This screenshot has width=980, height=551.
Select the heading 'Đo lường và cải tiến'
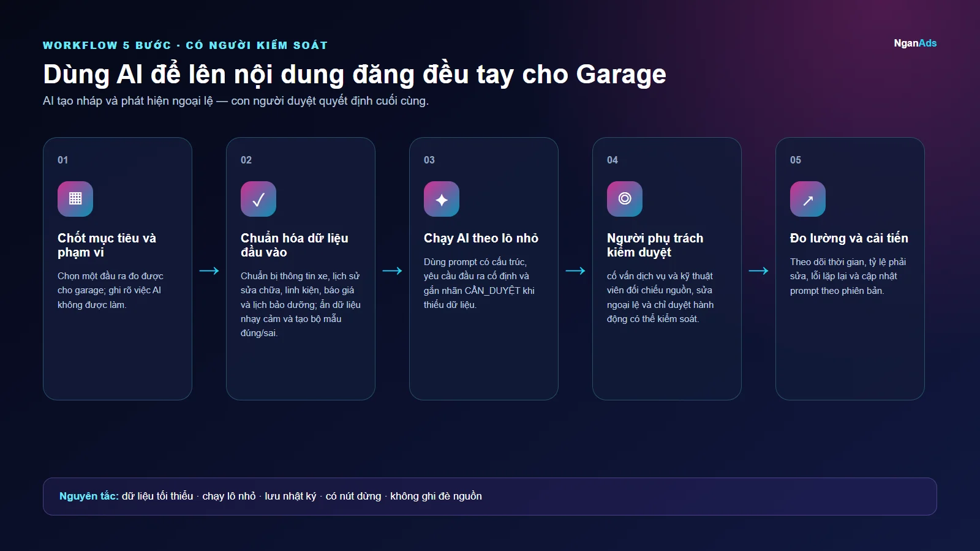pyautogui.click(x=849, y=238)
